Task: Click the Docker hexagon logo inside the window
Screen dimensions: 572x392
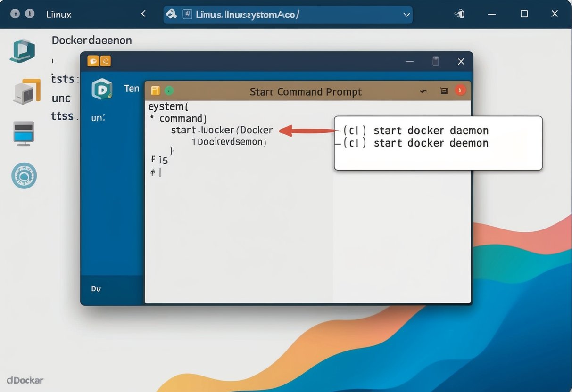Action: 102,89
